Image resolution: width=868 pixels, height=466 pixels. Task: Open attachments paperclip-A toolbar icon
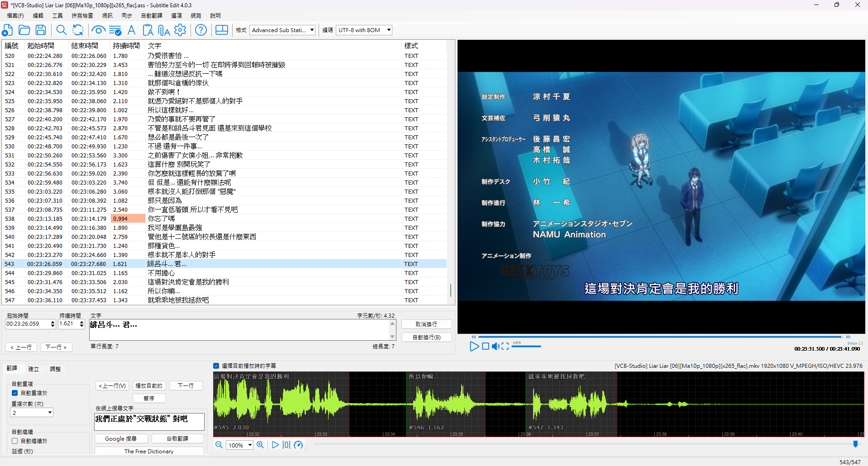[164, 30]
